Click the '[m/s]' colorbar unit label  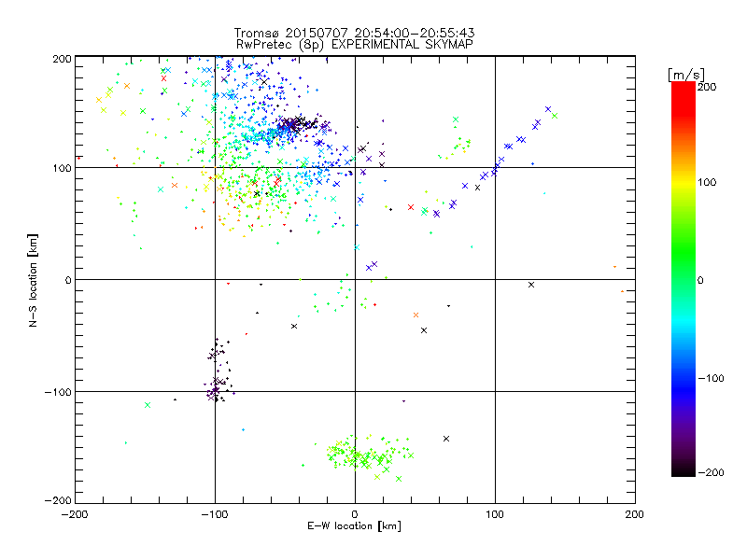click(x=686, y=75)
